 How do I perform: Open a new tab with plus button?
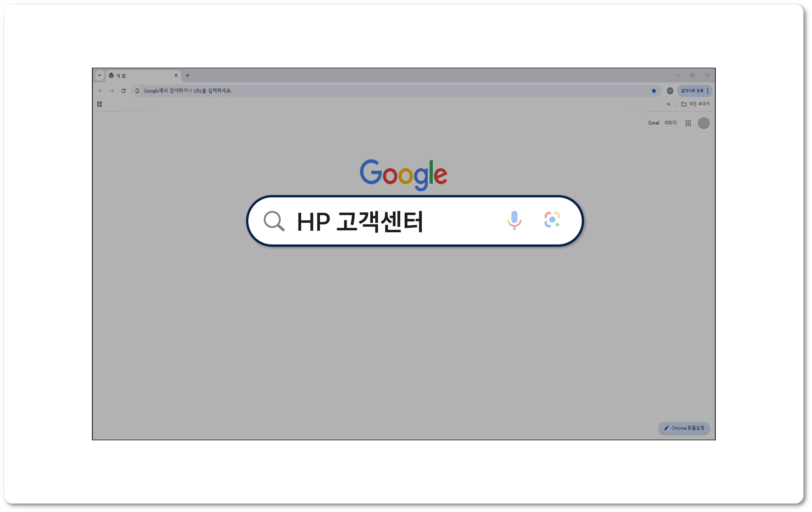188,76
